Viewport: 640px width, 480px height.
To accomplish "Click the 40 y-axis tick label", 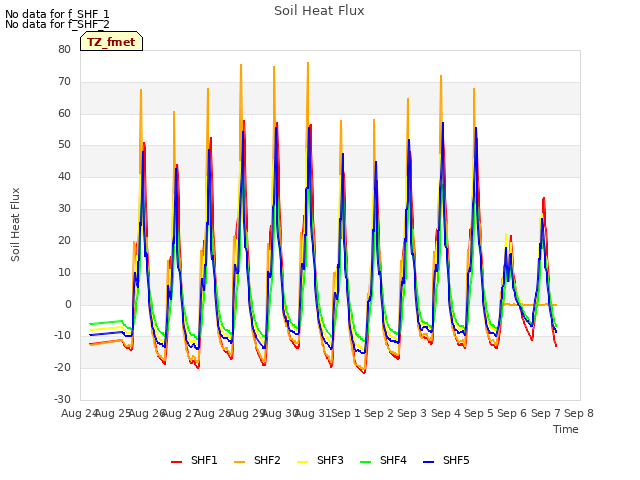I will click(x=64, y=177).
